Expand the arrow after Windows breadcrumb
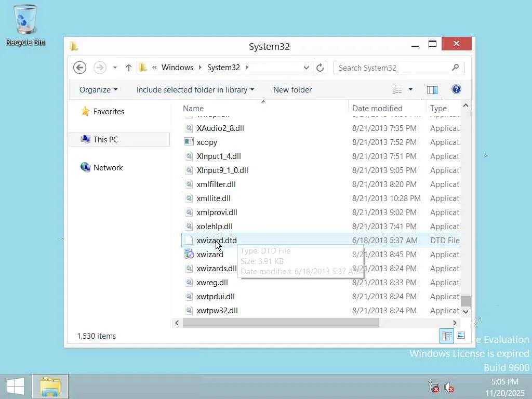 pyautogui.click(x=200, y=68)
